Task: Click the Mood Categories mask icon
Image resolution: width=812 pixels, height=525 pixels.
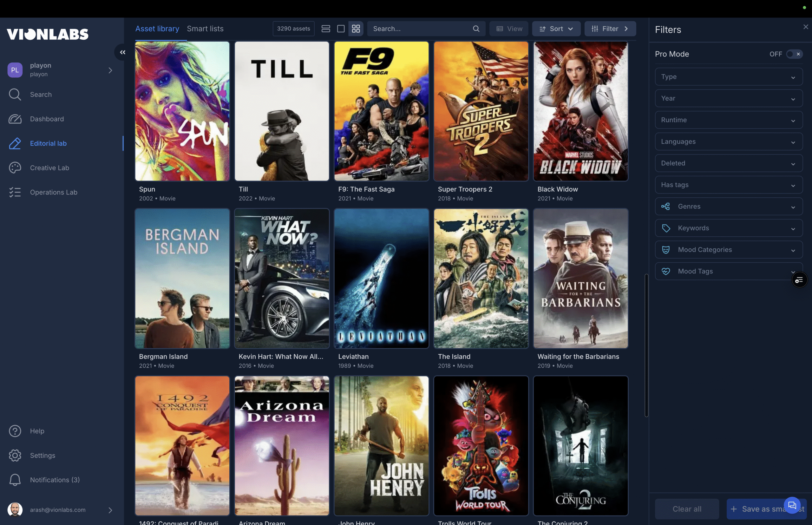Action: (x=665, y=250)
